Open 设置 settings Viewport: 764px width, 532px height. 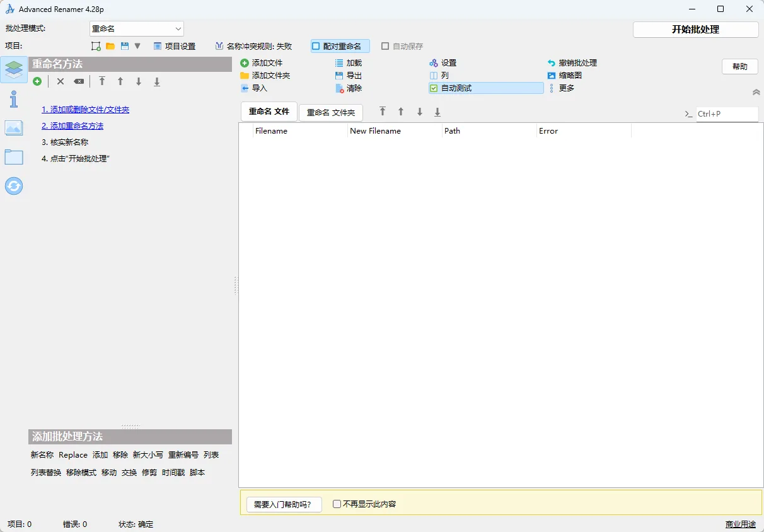point(443,63)
